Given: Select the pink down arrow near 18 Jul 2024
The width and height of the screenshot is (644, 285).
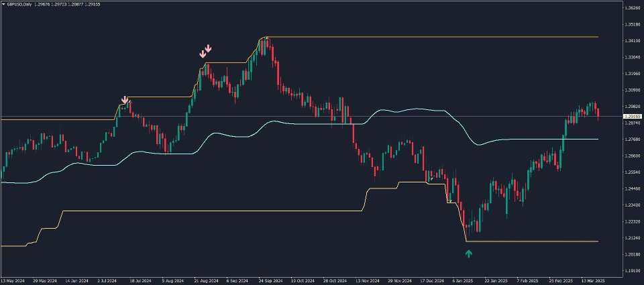Looking at the screenshot, I should 125,99.
